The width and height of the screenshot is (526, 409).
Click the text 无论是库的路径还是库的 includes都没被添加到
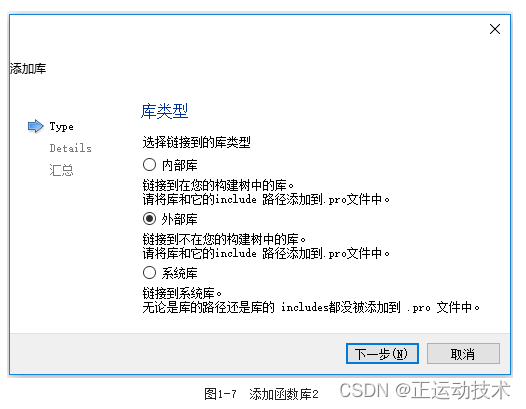(271, 307)
